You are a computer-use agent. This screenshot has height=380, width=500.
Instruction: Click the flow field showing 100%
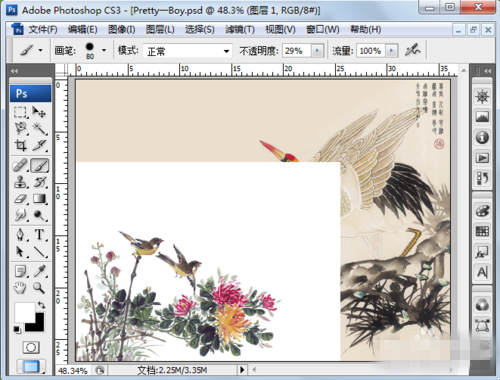371,51
